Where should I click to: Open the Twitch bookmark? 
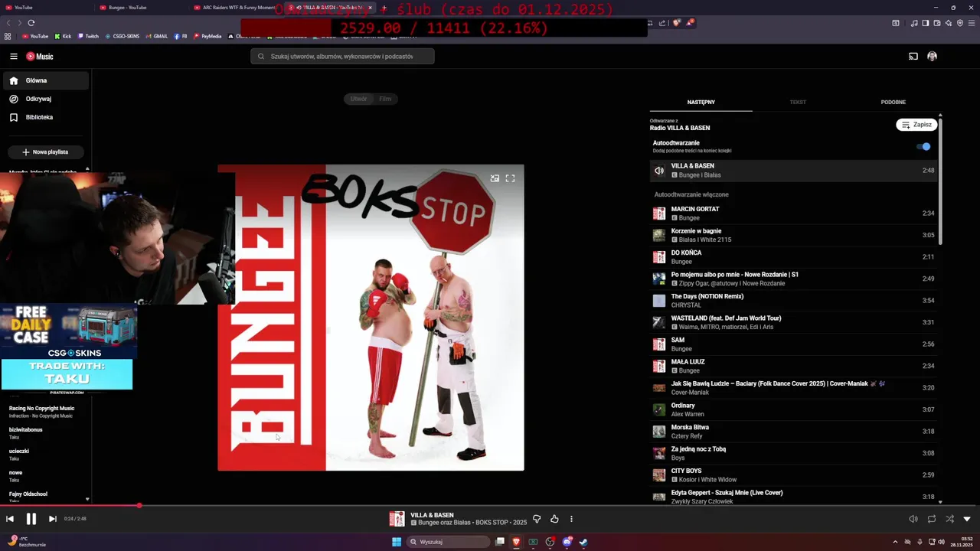(88, 36)
